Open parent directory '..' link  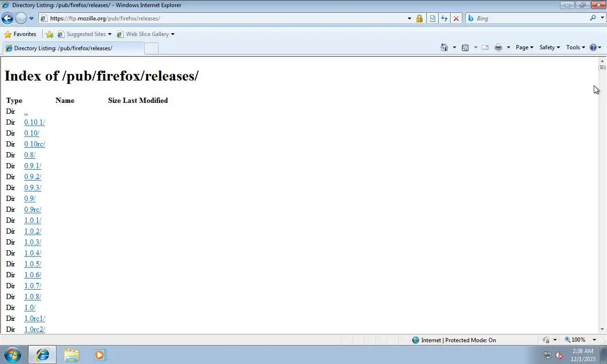tap(26, 111)
